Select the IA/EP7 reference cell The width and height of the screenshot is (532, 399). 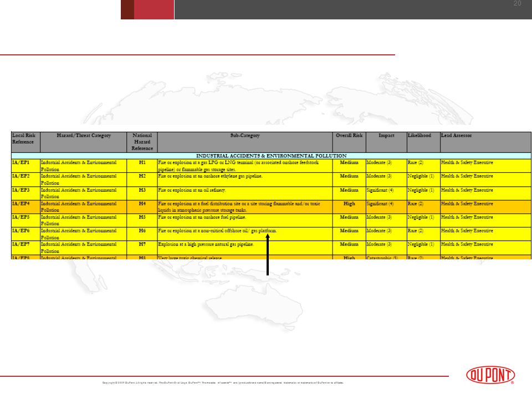[26, 248]
